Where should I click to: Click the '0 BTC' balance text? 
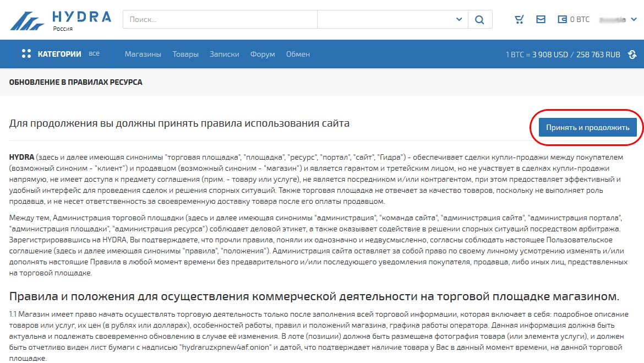pyautogui.click(x=580, y=19)
